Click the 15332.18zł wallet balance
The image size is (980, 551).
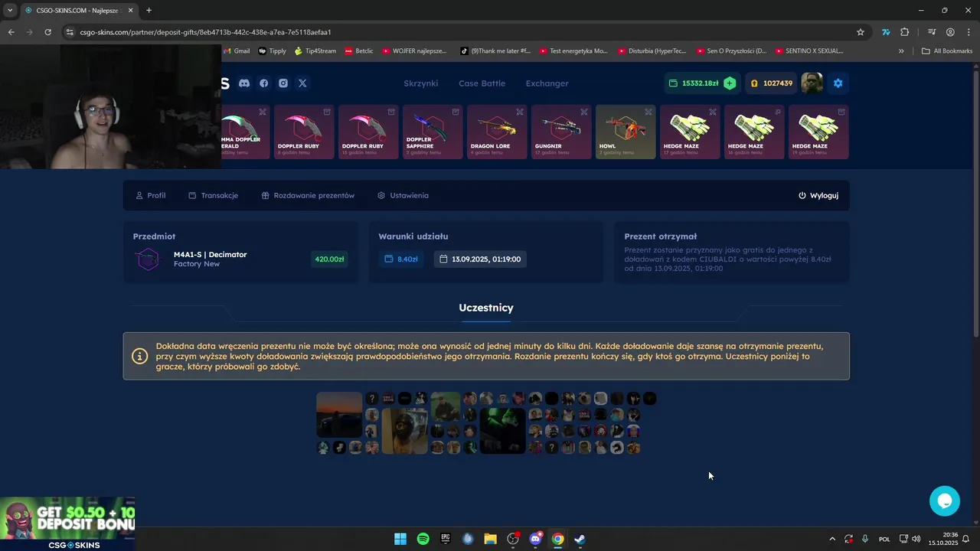pyautogui.click(x=694, y=83)
